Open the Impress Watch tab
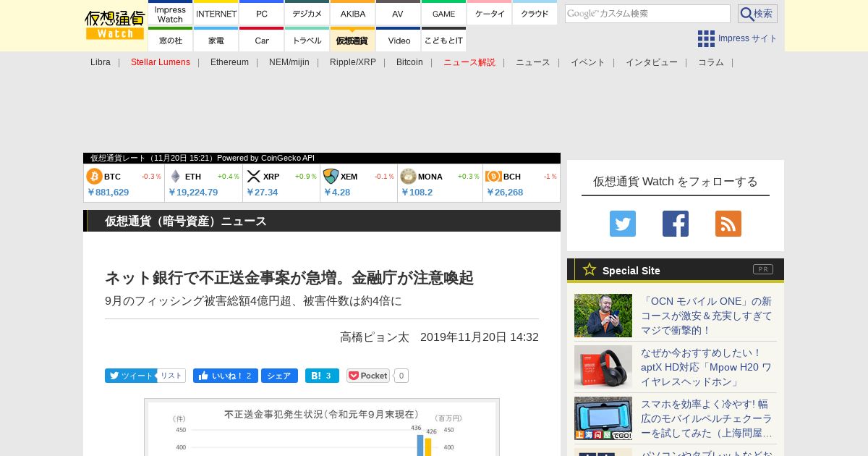Viewport: 868px width, 456px height. 170,14
